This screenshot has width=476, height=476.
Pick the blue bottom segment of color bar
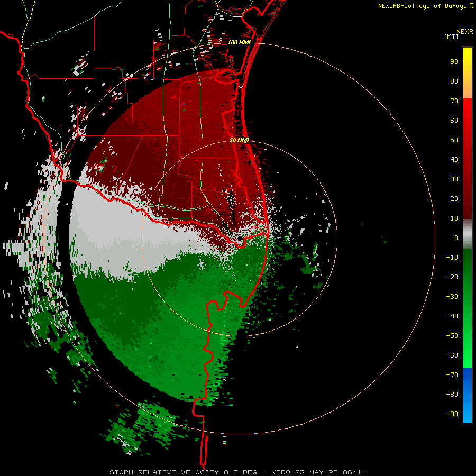pos(467,396)
